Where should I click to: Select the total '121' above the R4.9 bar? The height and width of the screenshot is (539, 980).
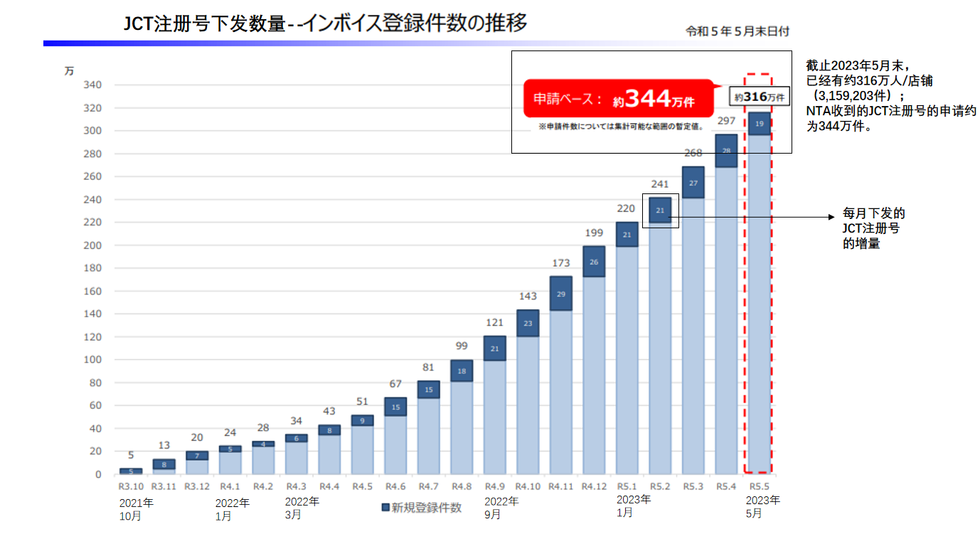click(x=495, y=323)
